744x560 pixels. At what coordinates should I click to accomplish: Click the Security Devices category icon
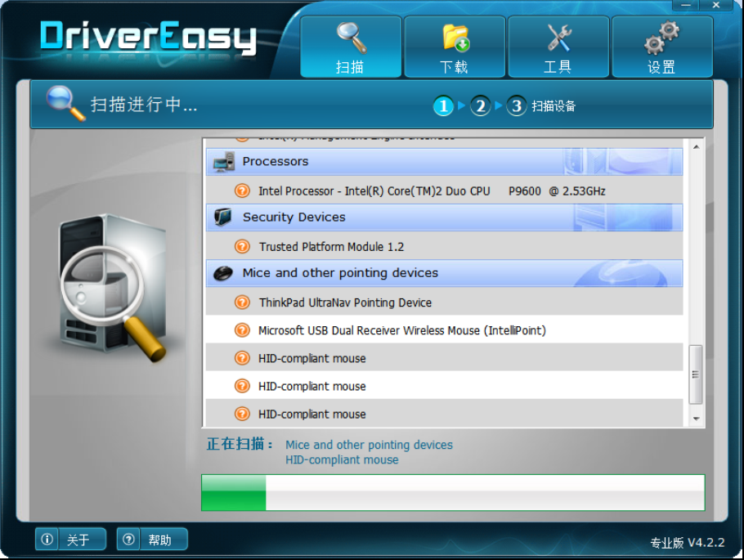(x=222, y=217)
